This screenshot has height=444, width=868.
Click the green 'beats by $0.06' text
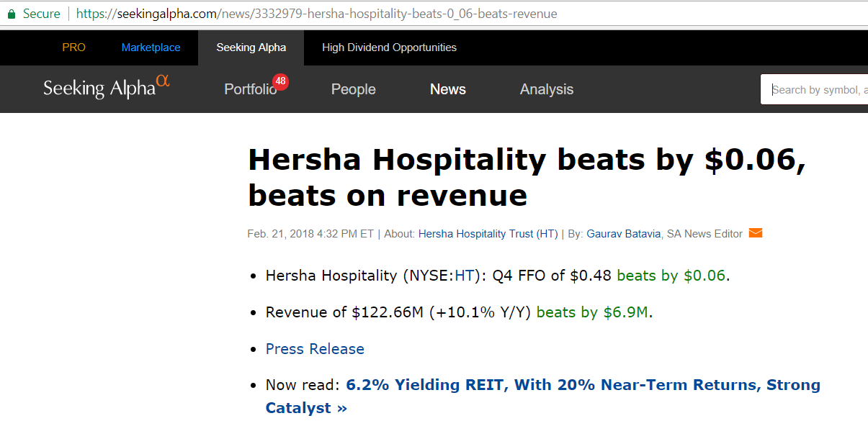pos(671,276)
